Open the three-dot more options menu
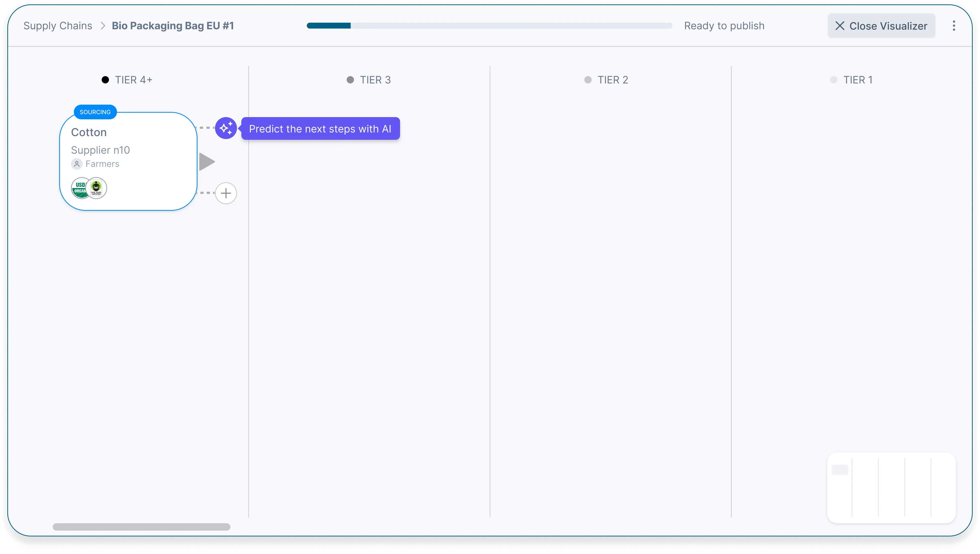980x554 pixels. coord(954,26)
